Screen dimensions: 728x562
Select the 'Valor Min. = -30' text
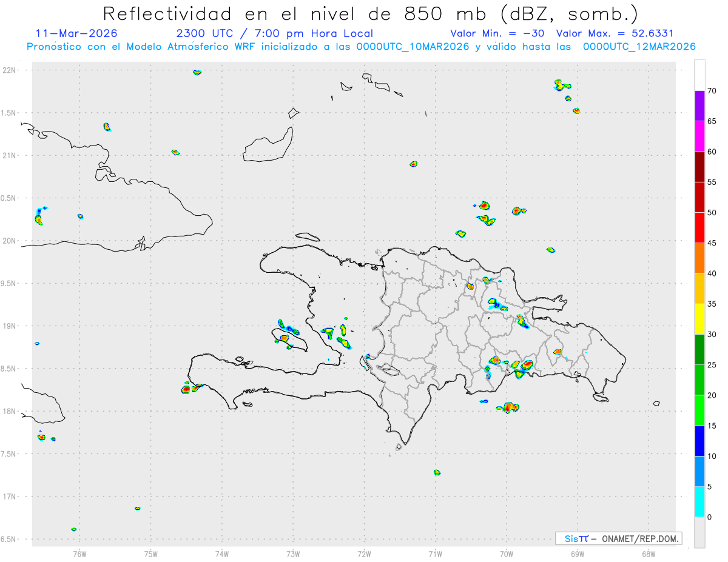tap(497, 33)
